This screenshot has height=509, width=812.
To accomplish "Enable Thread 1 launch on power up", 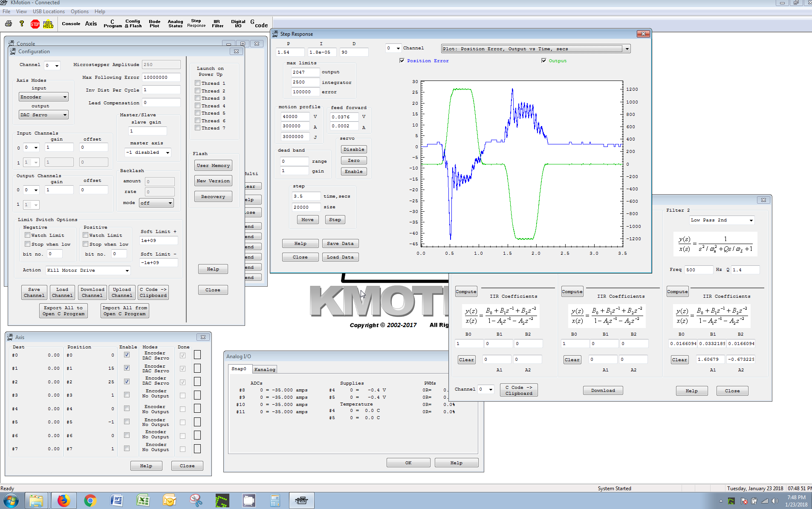I will 198,83.
